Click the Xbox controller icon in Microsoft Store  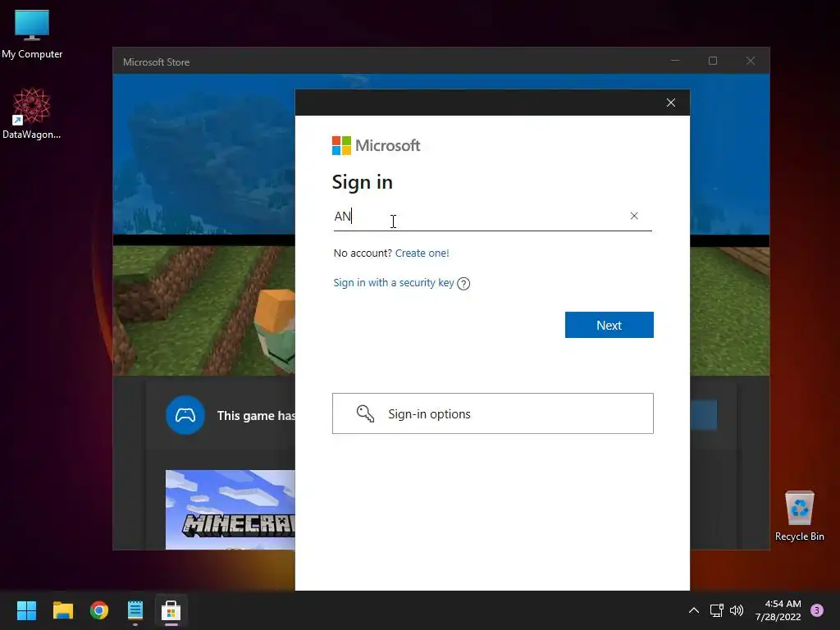(185, 415)
